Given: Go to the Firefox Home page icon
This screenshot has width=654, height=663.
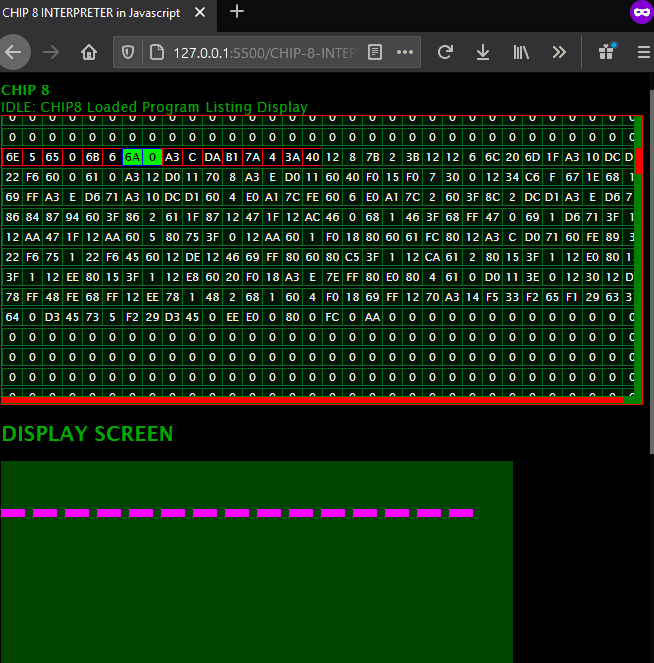Looking at the screenshot, I should click(x=89, y=52).
